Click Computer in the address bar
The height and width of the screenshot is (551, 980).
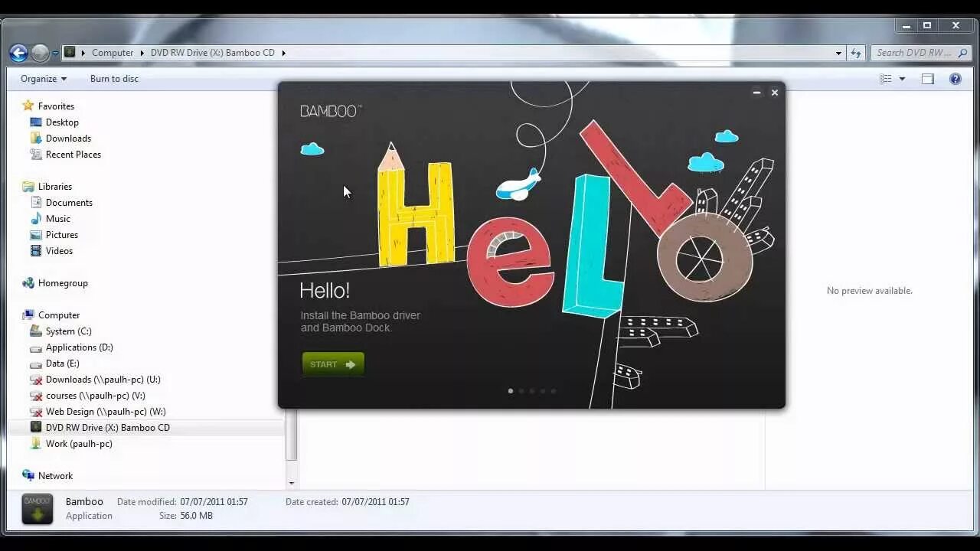click(113, 53)
